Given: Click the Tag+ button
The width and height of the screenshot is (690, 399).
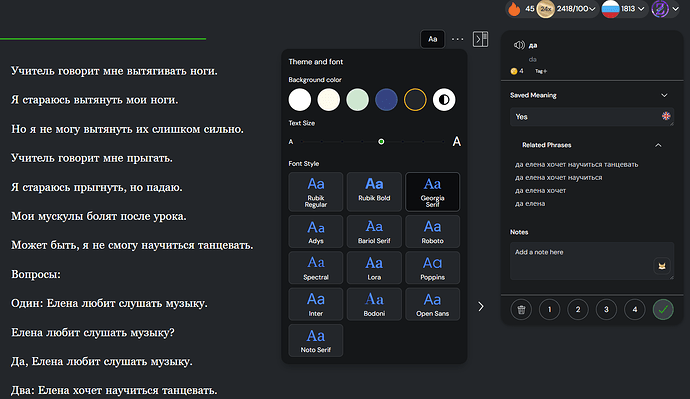Looking at the screenshot, I should click(x=541, y=71).
